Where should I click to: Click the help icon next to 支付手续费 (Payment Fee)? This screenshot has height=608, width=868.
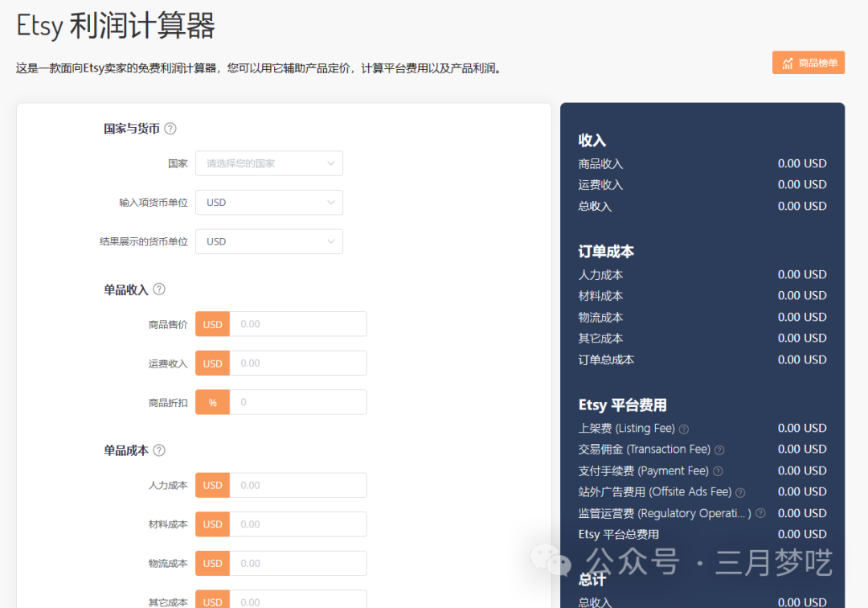(718, 471)
